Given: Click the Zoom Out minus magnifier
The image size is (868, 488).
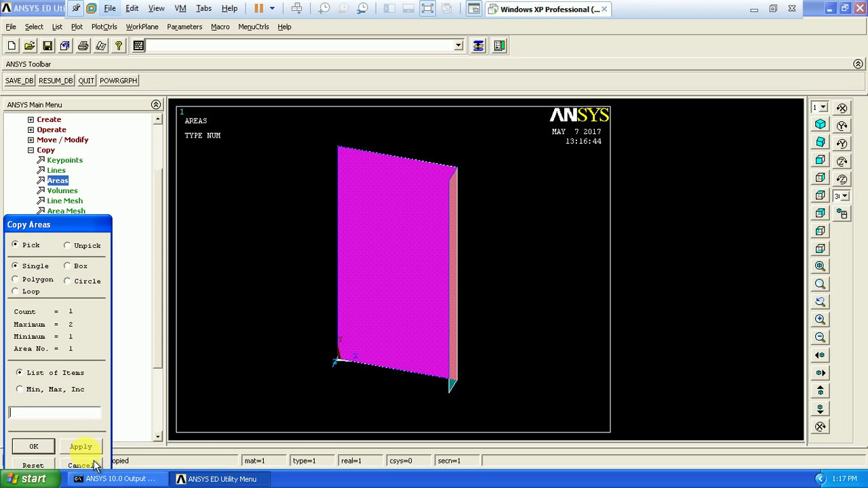Looking at the screenshot, I should click(x=821, y=336).
